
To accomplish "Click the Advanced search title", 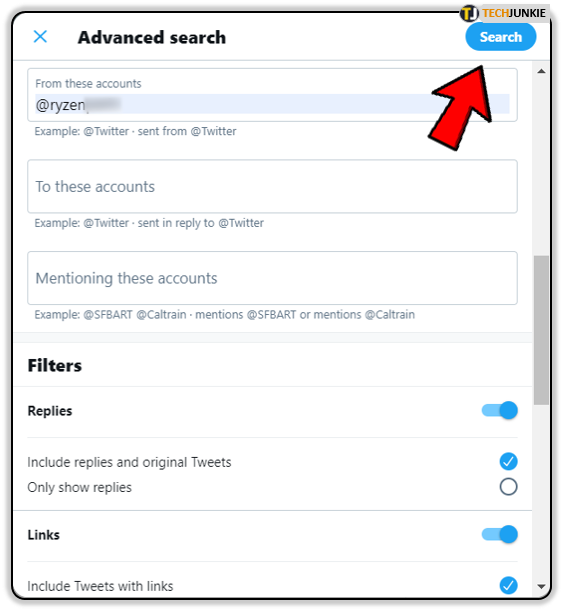I will [152, 37].
